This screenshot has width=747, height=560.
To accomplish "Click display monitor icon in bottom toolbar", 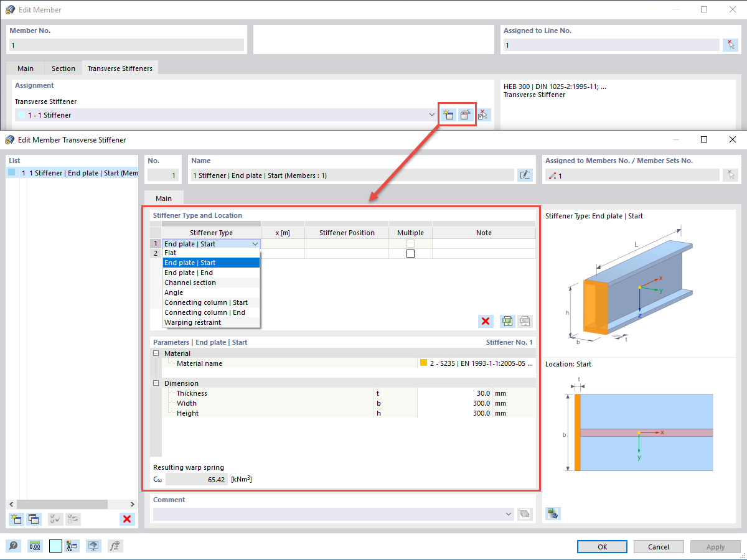I will pyautogui.click(x=93, y=546).
